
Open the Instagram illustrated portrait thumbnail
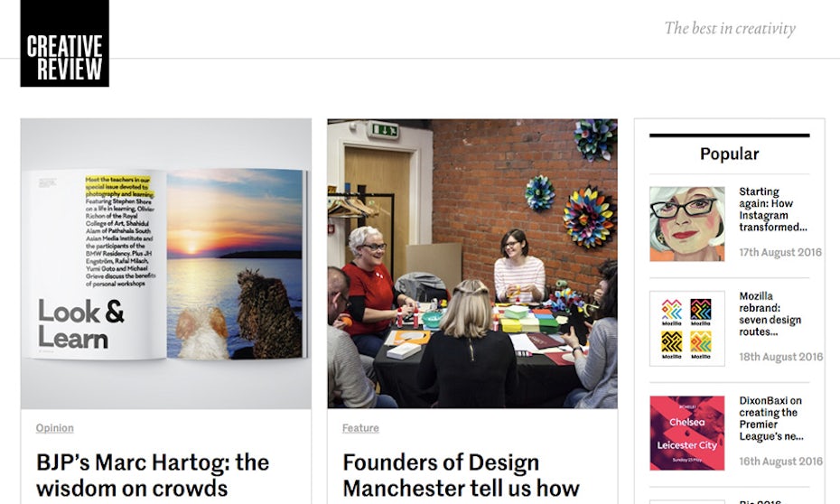point(686,224)
